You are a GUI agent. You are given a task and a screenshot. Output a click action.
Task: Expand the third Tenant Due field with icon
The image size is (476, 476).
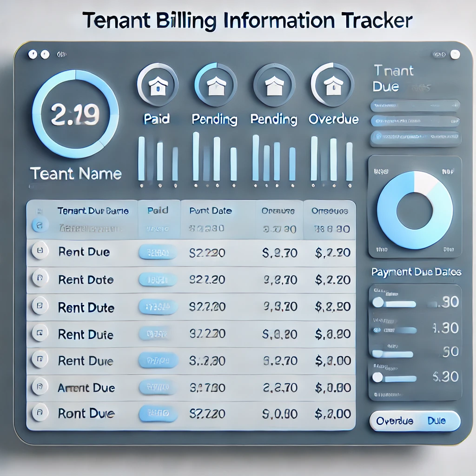point(415,137)
